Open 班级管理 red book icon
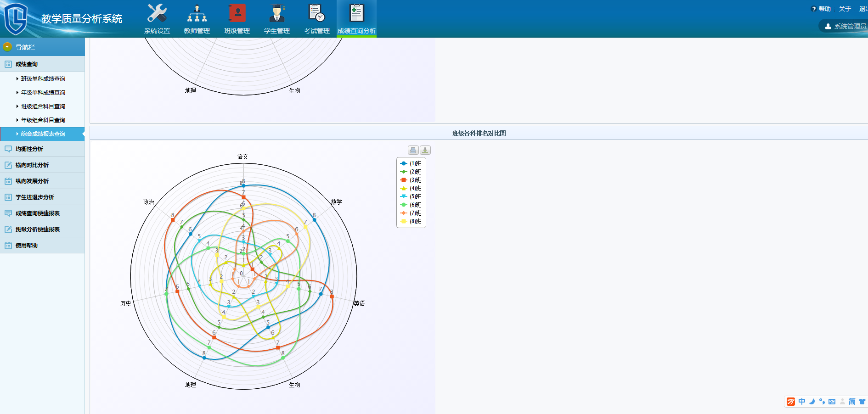This screenshot has height=414, width=868. [x=237, y=13]
